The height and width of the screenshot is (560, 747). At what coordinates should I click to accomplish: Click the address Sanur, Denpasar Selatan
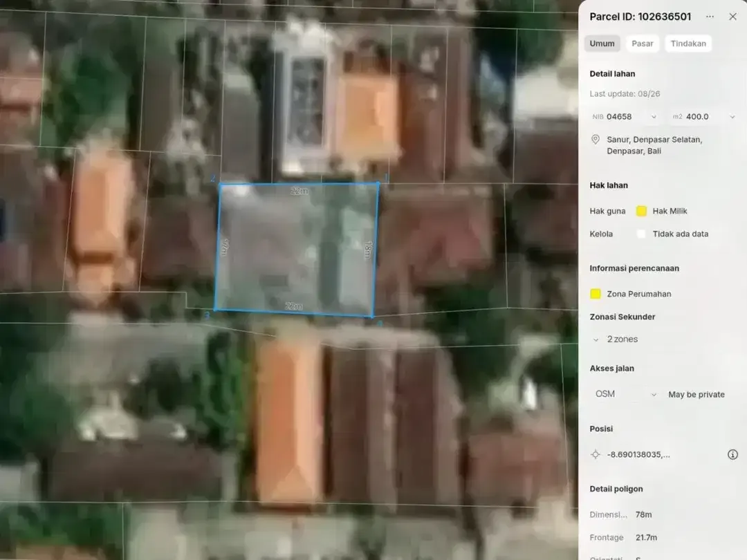pos(654,145)
